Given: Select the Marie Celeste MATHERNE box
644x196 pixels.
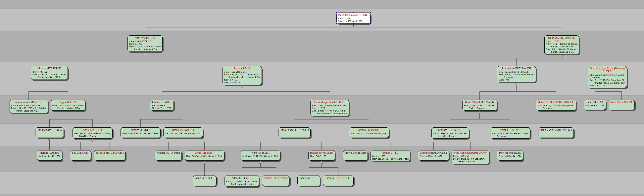Looking at the screenshot, I should (353, 18).
